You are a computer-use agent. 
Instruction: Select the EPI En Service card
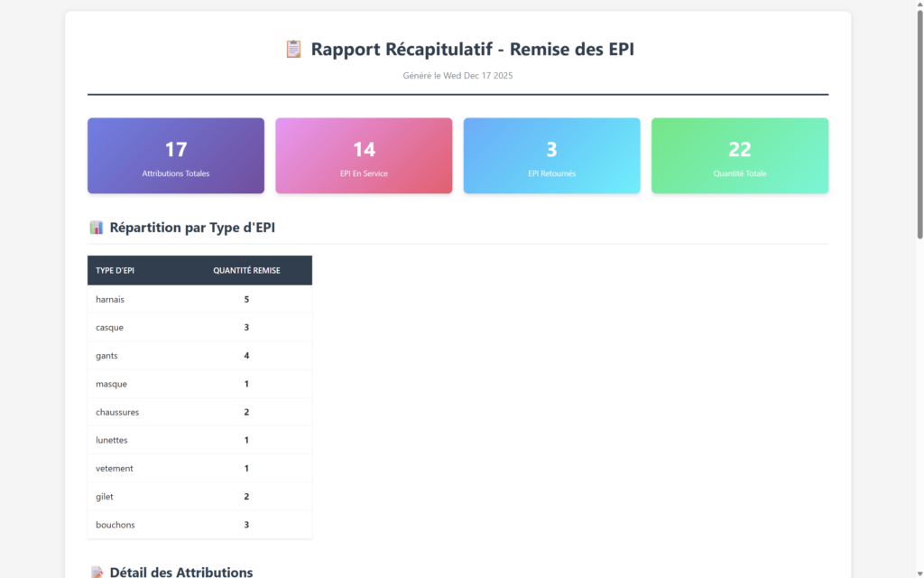364,155
